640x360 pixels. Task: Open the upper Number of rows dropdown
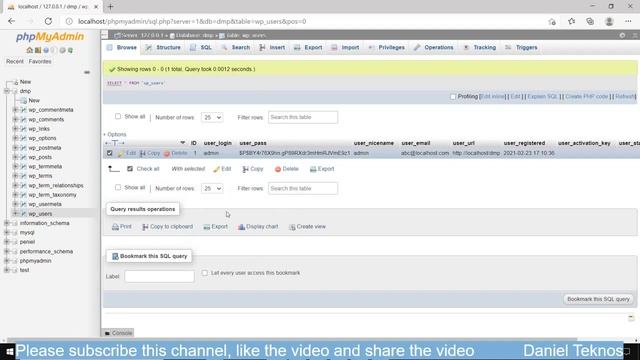(212, 118)
